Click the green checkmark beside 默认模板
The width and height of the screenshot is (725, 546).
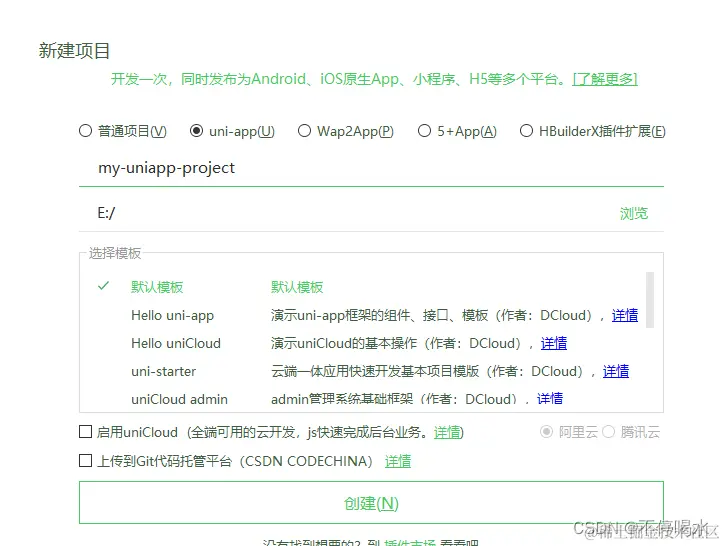103,286
